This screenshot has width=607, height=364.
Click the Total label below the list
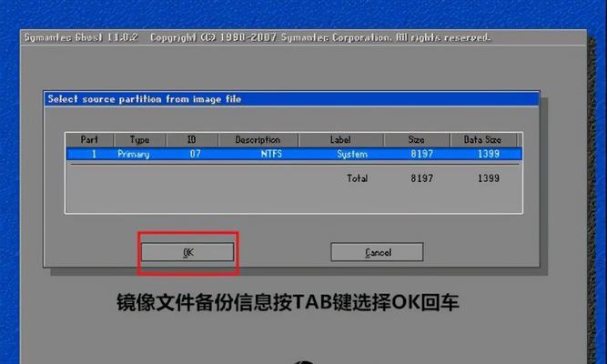[x=357, y=178]
